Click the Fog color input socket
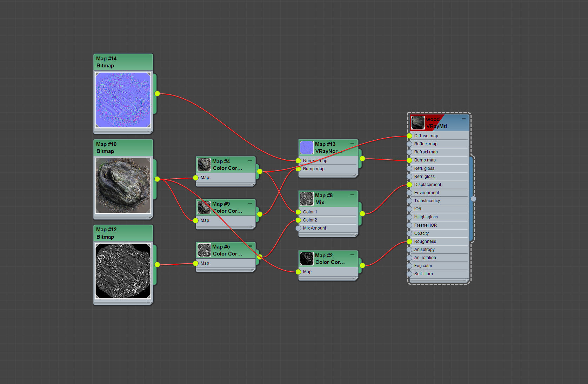The height and width of the screenshot is (384, 588). (409, 266)
